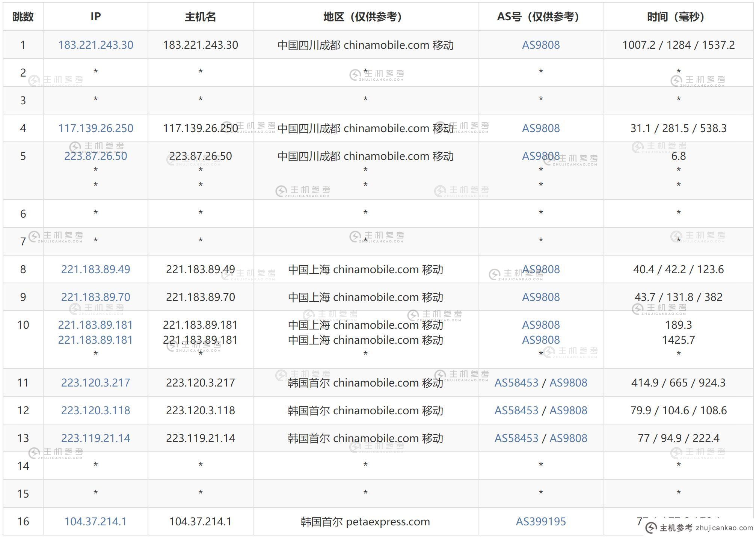Click time value 79.9 / 104.6 / 108.6
756x537 pixels.
(x=678, y=411)
